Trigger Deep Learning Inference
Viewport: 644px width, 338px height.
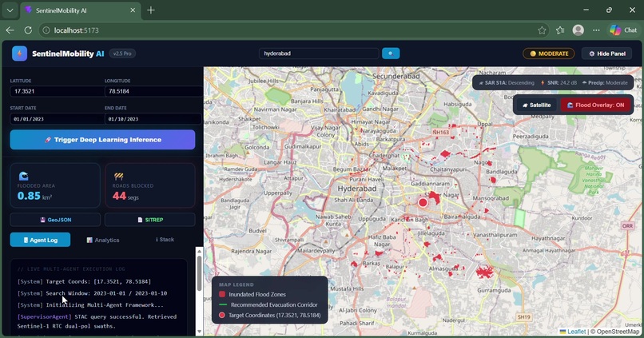point(103,140)
